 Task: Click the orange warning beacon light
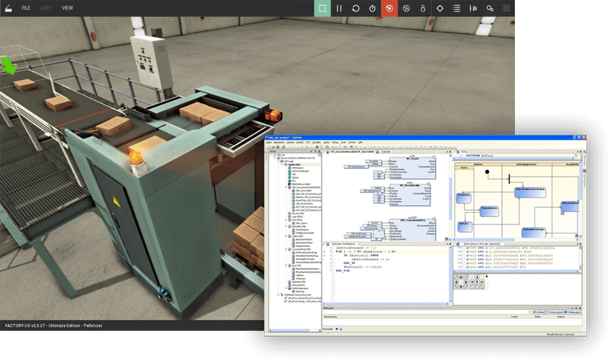(x=136, y=158)
